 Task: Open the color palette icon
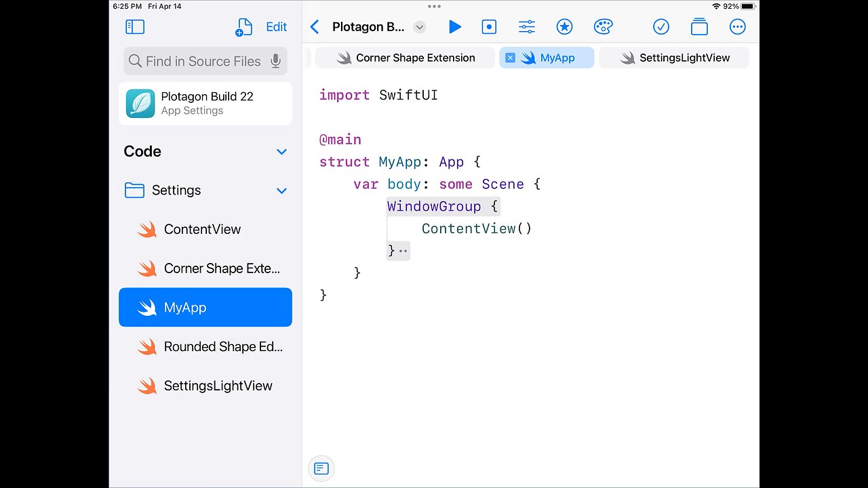pos(603,27)
